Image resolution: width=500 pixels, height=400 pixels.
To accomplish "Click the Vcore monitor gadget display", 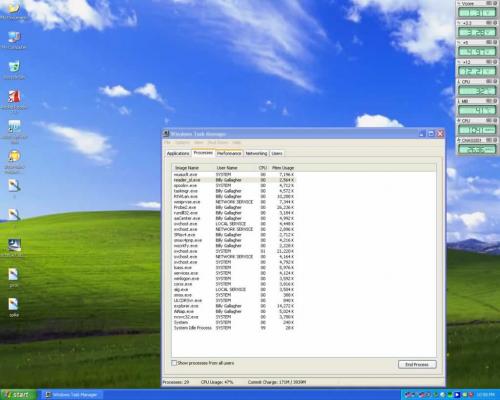I will [x=477, y=13].
